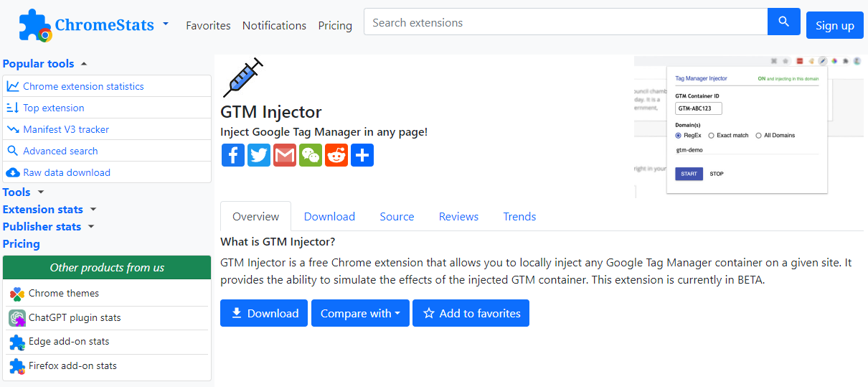This screenshot has width=868, height=387.
Task: Open the ChatGPT plugin stats link
Action: click(x=75, y=317)
